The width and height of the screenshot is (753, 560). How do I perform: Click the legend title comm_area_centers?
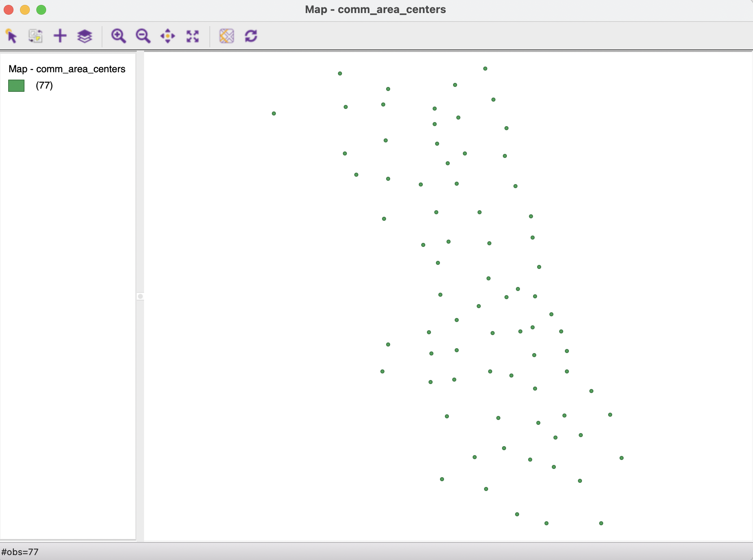tap(67, 69)
